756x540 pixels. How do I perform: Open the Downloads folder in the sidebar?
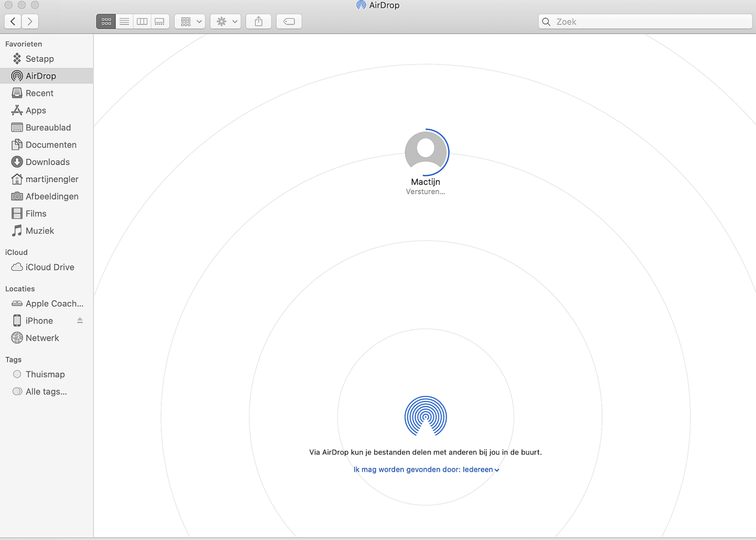tap(47, 162)
